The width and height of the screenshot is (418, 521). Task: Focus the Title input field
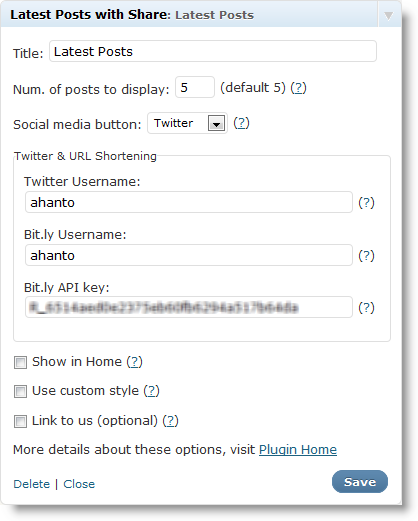point(213,51)
